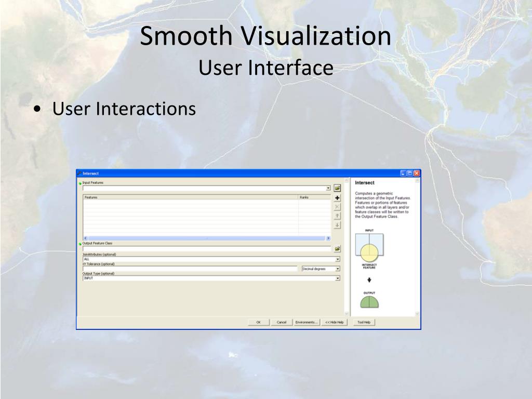The image size is (532, 399).
Task: Click inside the XY Tolerance input field
Action: pos(190,269)
